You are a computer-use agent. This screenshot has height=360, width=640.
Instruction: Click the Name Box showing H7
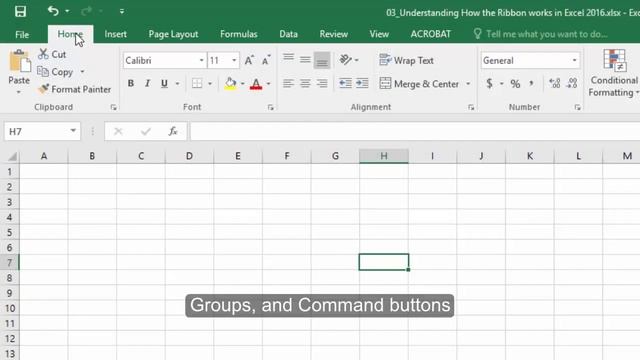pos(42,131)
